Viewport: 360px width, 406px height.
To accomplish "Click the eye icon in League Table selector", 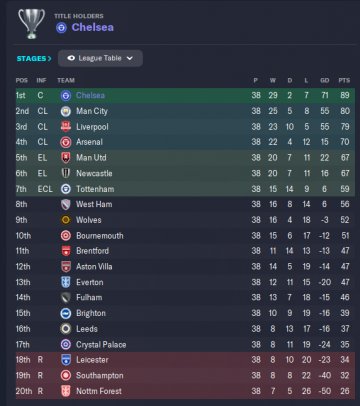I will (71, 58).
